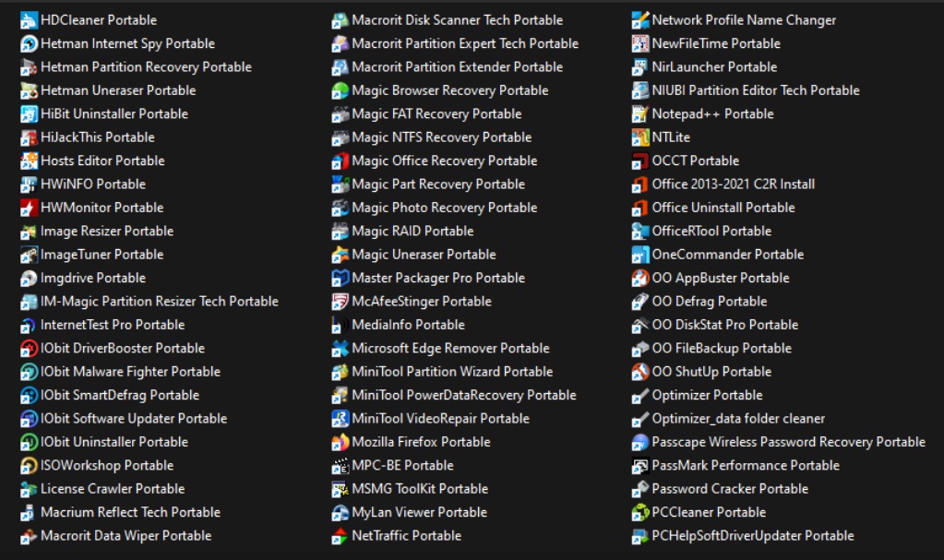Select 'Macrorit Data Wiper Portable' label

click(x=125, y=536)
